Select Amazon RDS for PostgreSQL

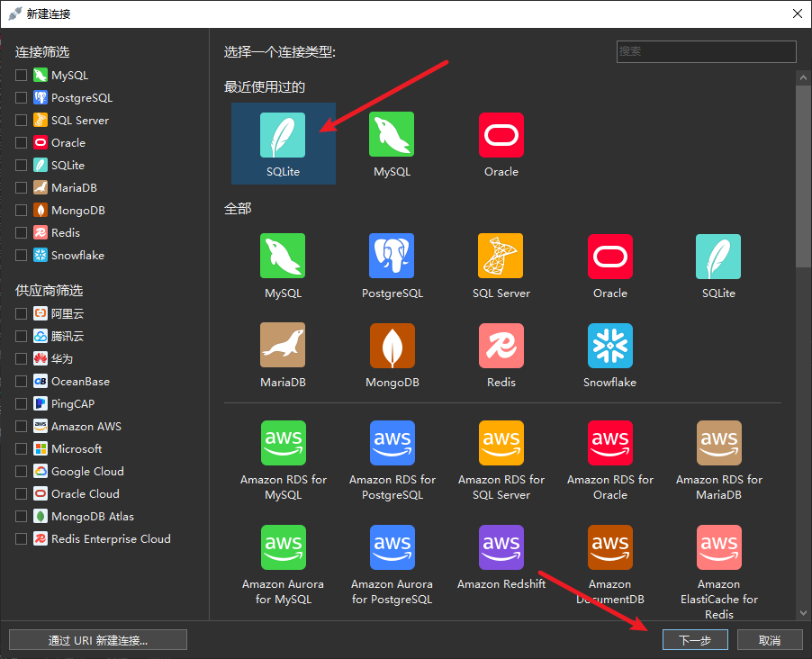coord(392,443)
